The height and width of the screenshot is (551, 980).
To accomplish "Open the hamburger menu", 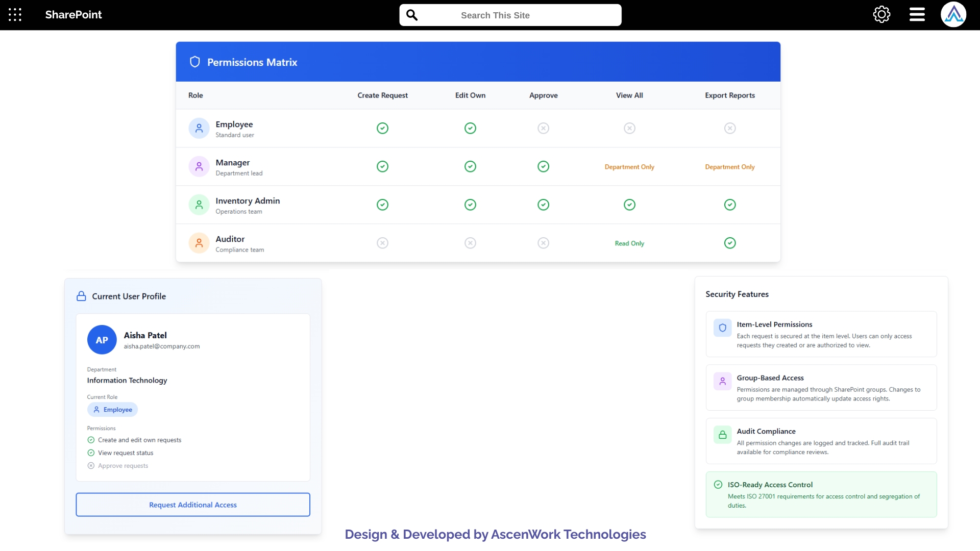I will (916, 14).
